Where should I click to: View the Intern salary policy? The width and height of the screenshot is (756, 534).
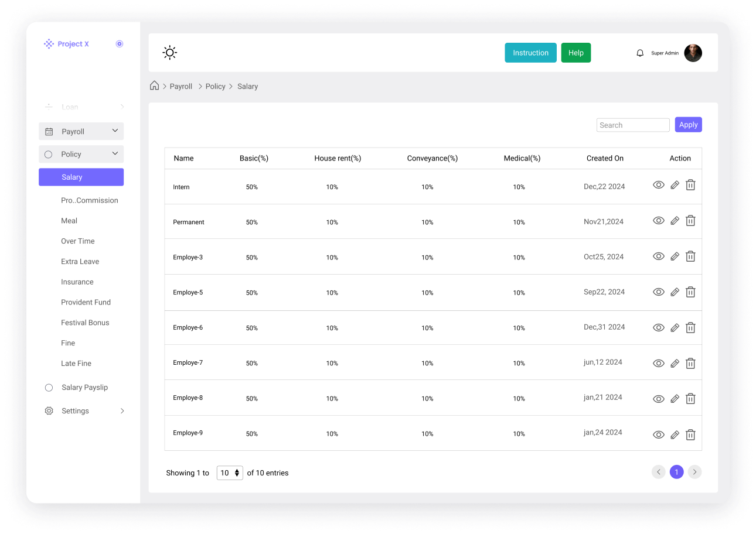pyautogui.click(x=659, y=185)
